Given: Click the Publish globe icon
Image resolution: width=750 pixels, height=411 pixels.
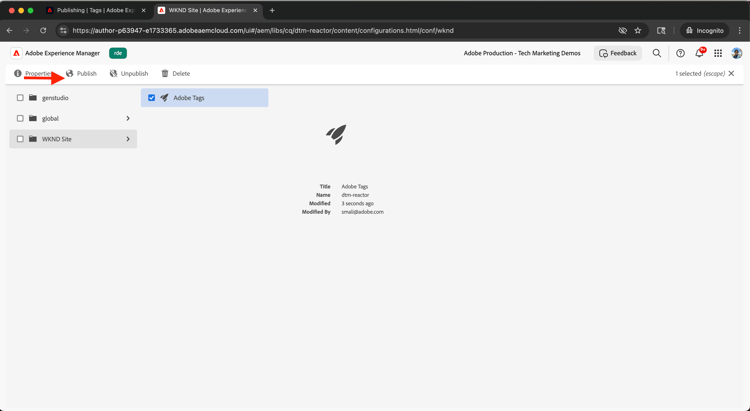Looking at the screenshot, I should click(x=70, y=73).
